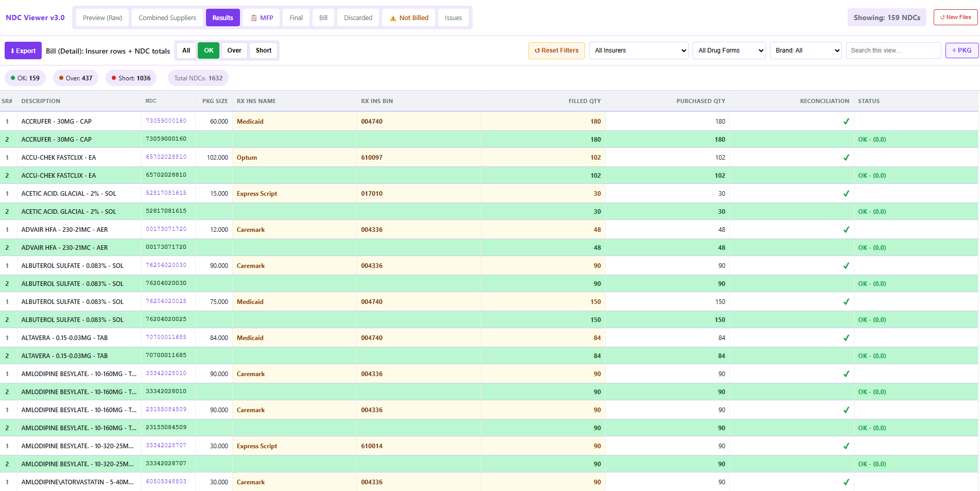
Task: Open the Bill tab
Action: tap(323, 18)
